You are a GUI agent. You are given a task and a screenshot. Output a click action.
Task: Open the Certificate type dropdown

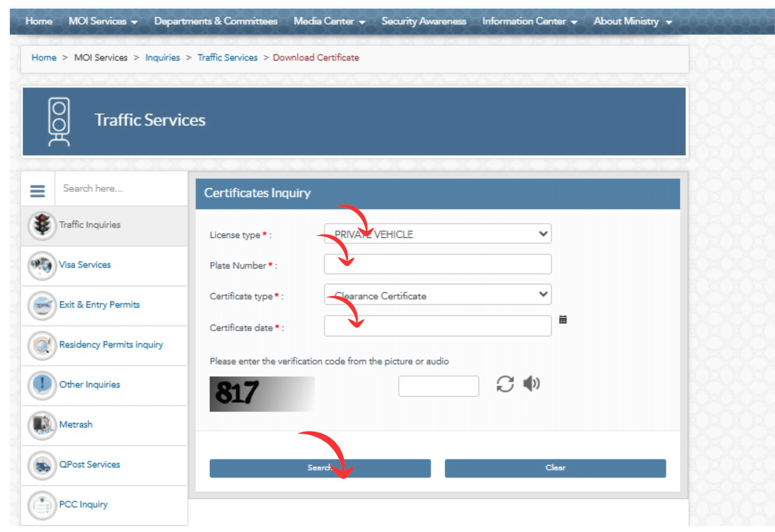click(x=438, y=295)
